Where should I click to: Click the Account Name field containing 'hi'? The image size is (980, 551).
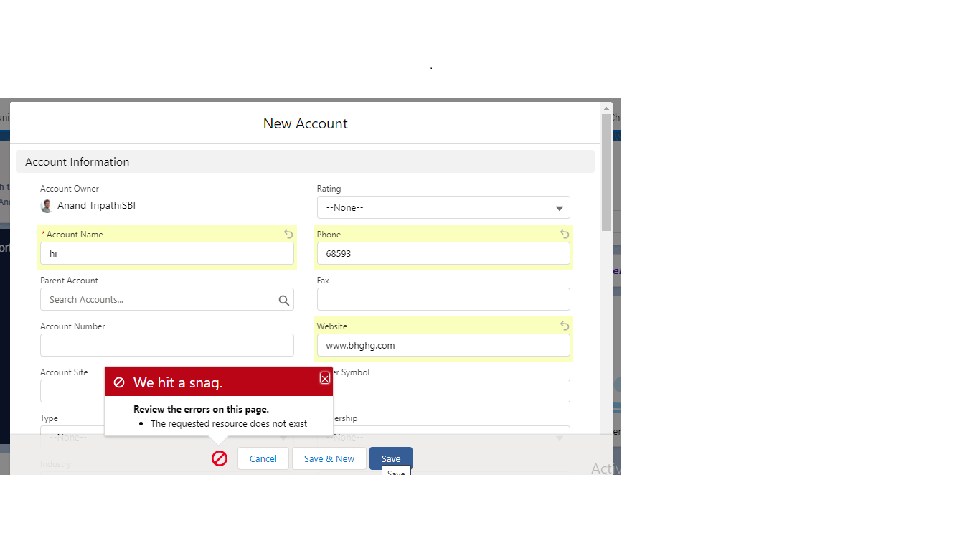coord(166,253)
